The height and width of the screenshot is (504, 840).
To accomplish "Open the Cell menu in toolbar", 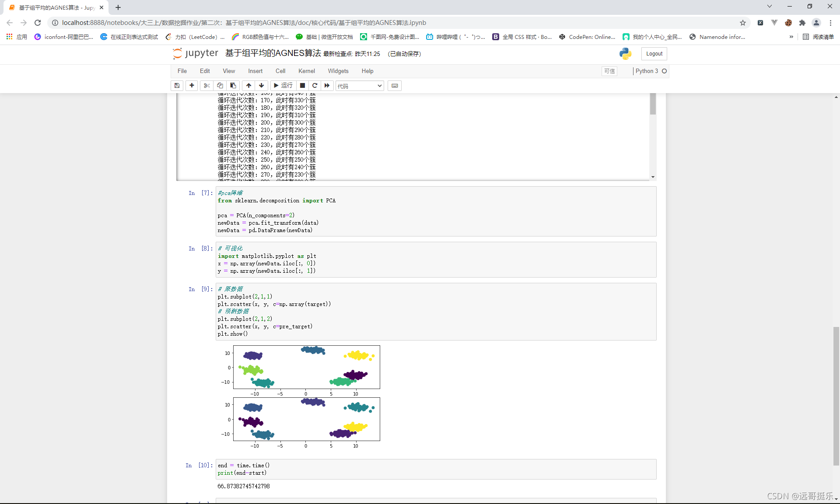I will [280, 71].
